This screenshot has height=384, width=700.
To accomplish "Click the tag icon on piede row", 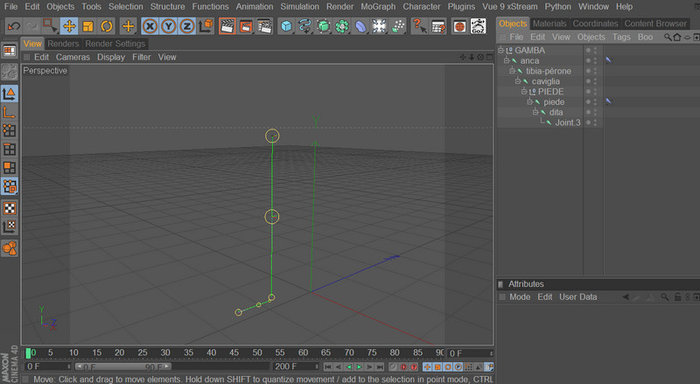I will point(609,101).
